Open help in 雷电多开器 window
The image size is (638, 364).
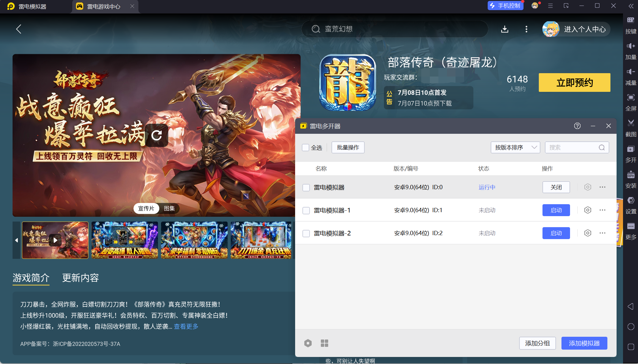577,126
